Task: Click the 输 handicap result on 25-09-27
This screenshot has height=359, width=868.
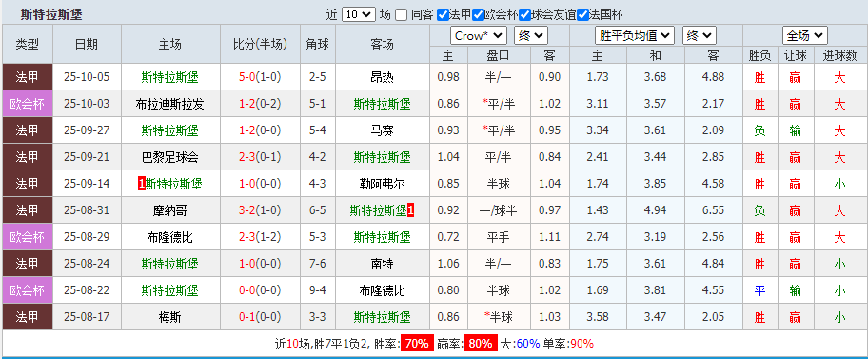Action: pyautogui.click(x=796, y=130)
